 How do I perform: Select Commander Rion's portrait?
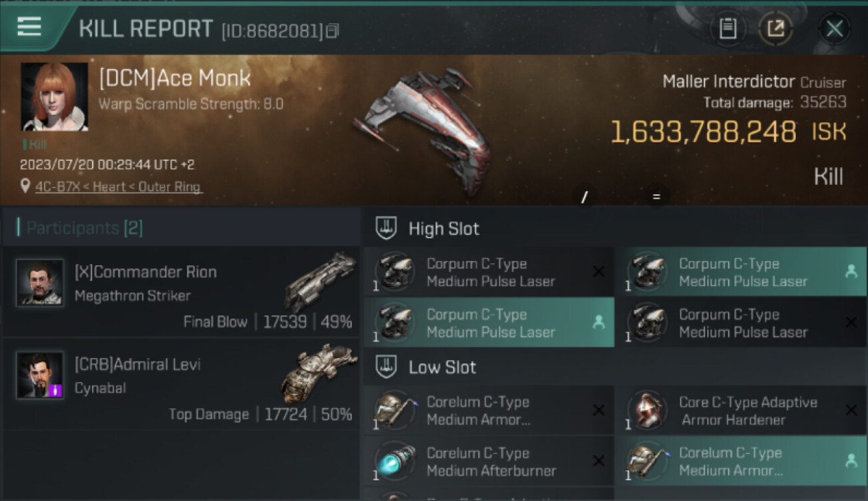coord(40,283)
